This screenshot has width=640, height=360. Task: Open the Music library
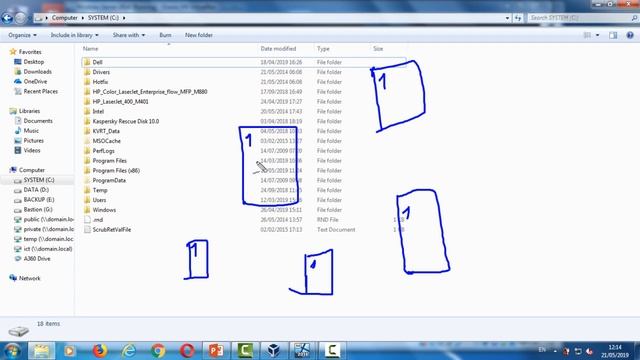click(x=27, y=131)
